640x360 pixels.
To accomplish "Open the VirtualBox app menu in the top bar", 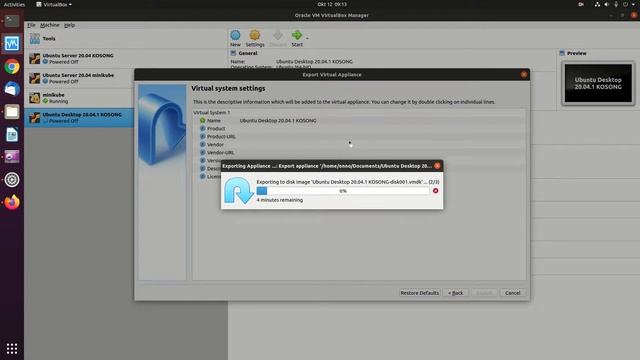I will click(54, 4).
